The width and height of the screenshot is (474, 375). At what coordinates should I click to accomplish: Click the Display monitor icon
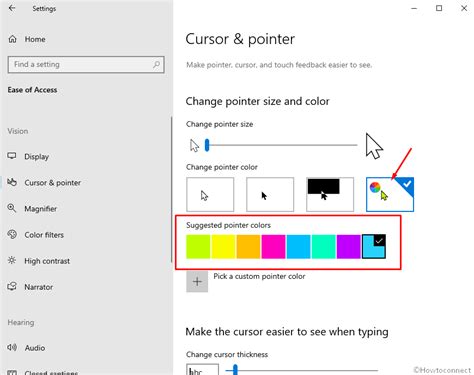[x=12, y=156]
